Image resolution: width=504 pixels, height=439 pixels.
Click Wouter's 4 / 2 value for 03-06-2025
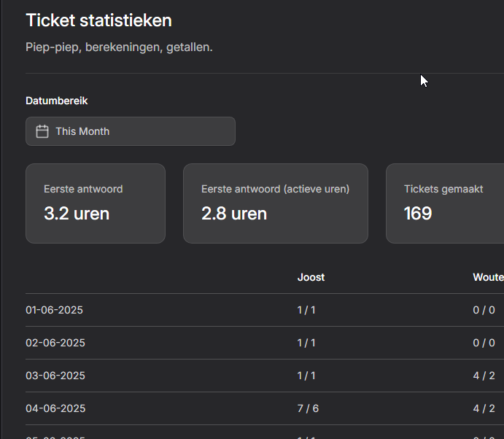pos(484,376)
